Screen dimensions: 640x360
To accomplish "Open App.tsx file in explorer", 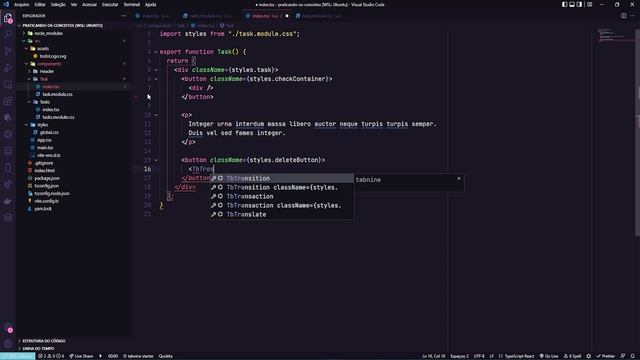I will pos(44,140).
